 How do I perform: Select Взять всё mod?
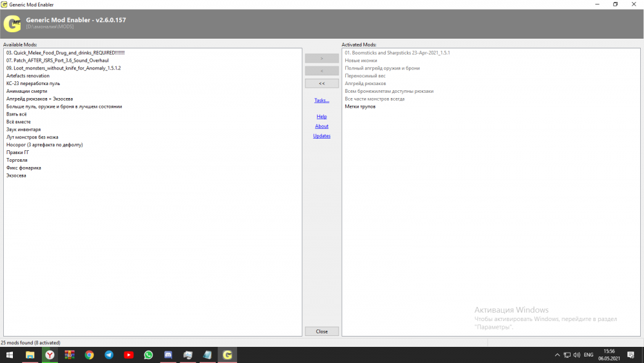click(x=17, y=114)
